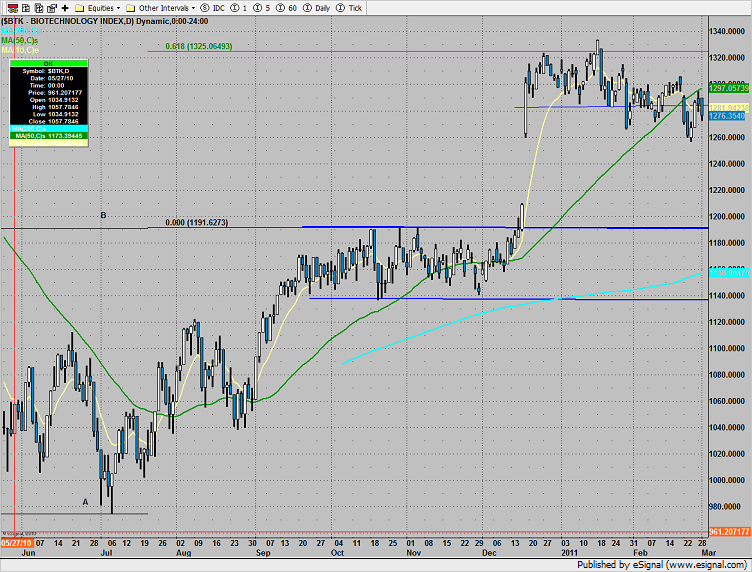Image resolution: width=752 pixels, height=572 pixels.
Task: Switch to the Tick interval
Action: [x=349, y=8]
